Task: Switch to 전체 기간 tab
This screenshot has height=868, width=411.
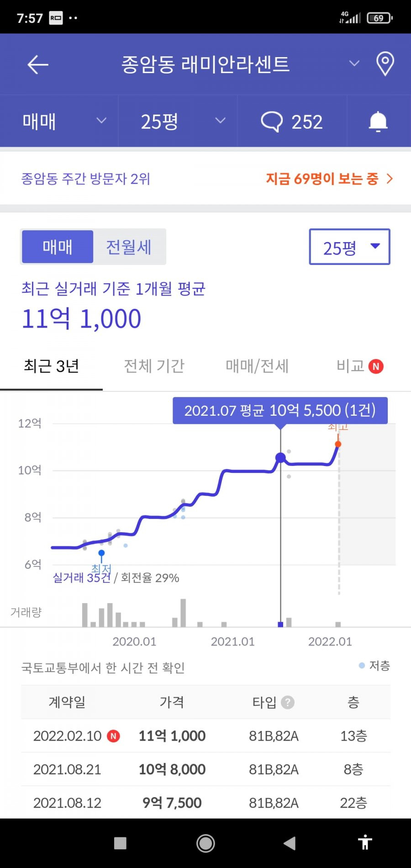Action: tap(154, 366)
